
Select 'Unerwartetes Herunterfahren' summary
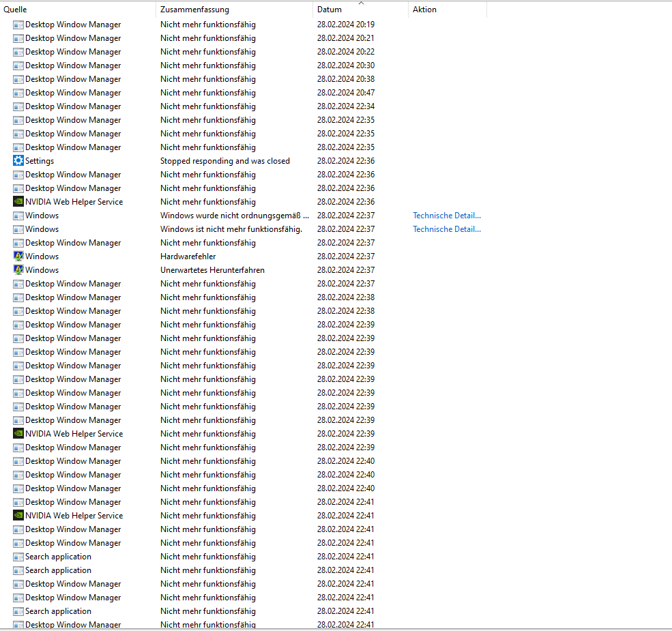coord(212,270)
